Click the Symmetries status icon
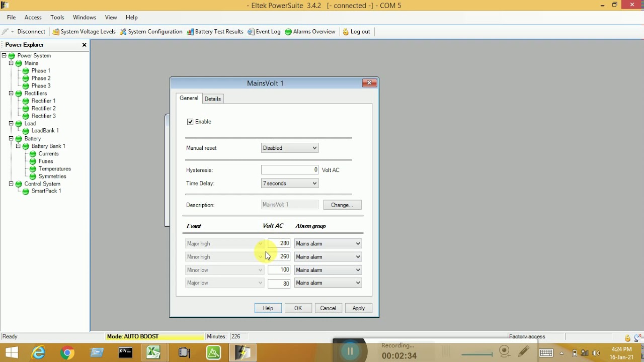Viewport: 644px width, 362px height. point(33,176)
